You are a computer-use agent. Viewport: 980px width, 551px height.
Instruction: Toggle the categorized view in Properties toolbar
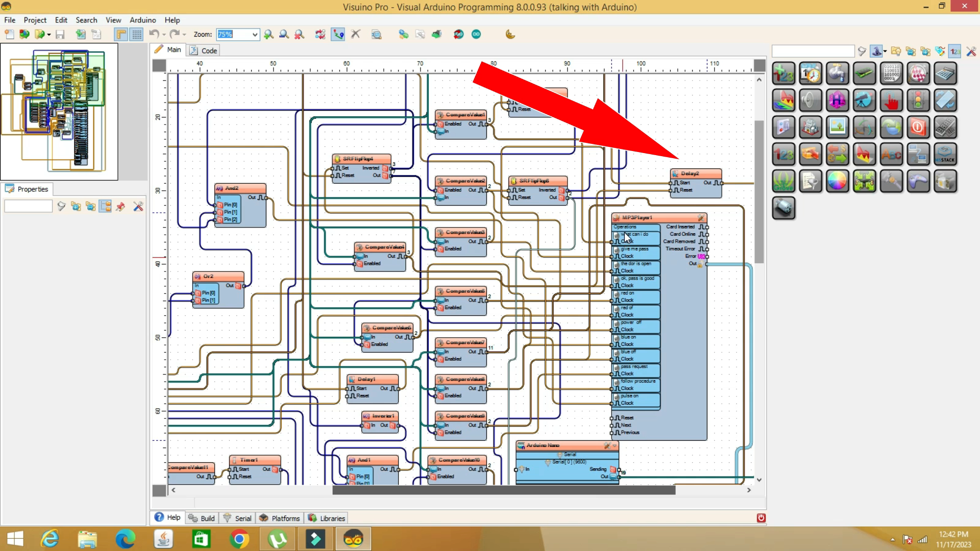[x=105, y=206]
